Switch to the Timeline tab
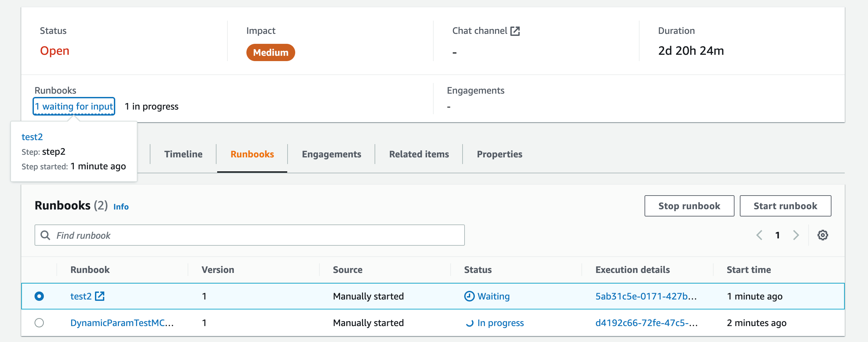This screenshot has width=868, height=342. (x=183, y=154)
